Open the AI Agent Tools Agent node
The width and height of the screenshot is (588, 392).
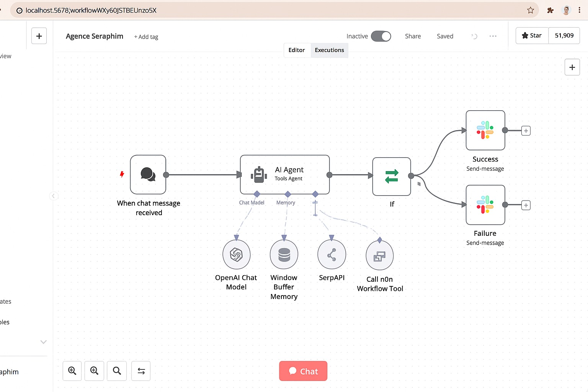point(284,175)
